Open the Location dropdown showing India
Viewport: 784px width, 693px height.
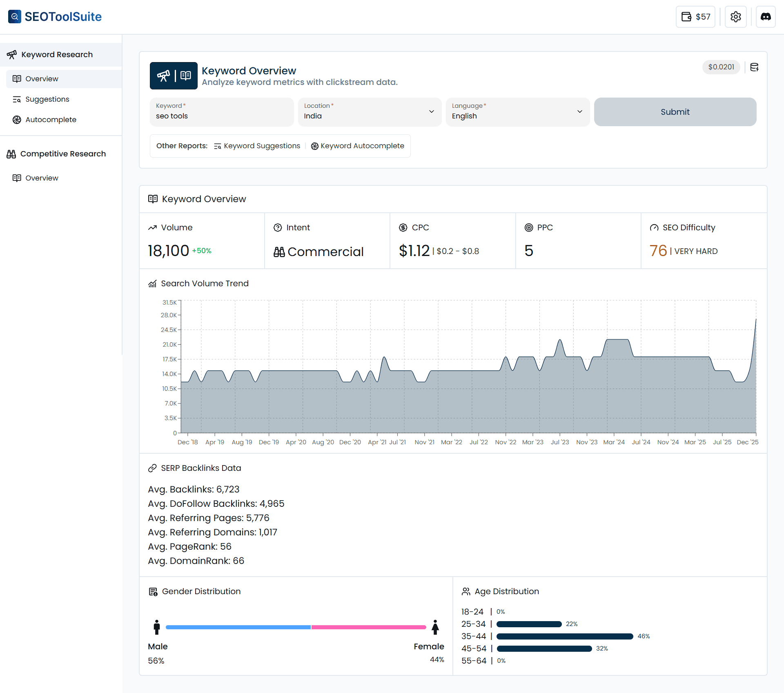click(370, 112)
